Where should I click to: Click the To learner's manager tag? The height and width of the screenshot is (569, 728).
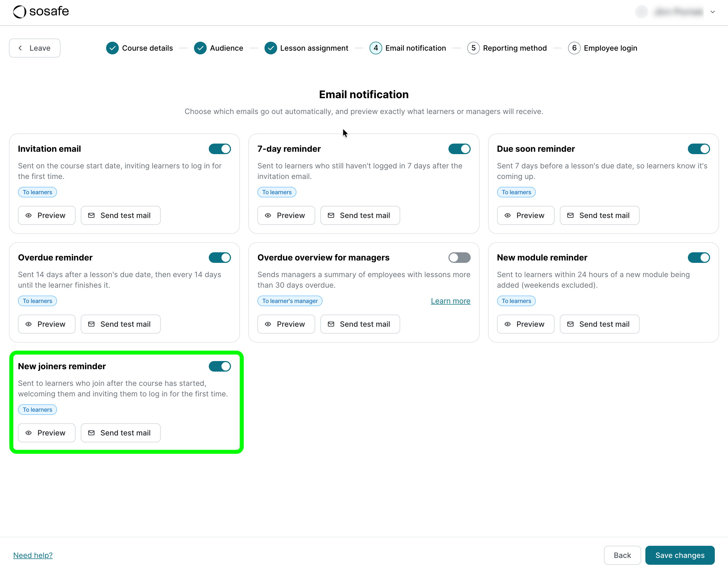pos(290,301)
